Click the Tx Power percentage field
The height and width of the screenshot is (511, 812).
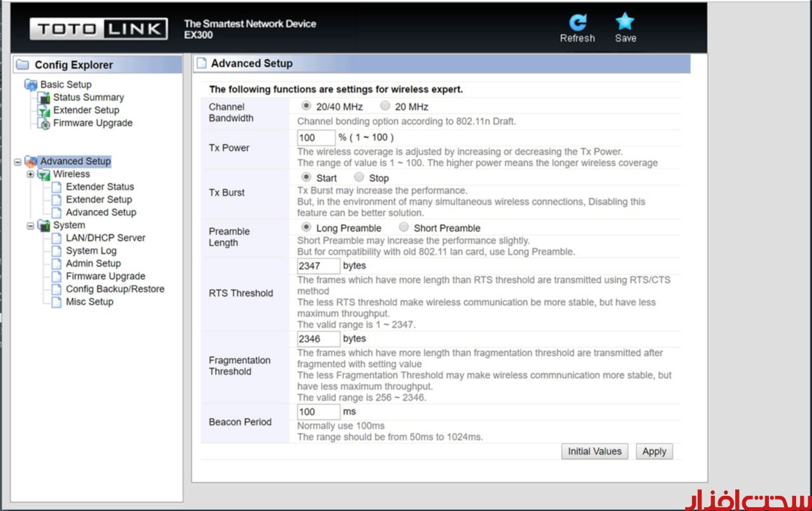pyautogui.click(x=316, y=138)
